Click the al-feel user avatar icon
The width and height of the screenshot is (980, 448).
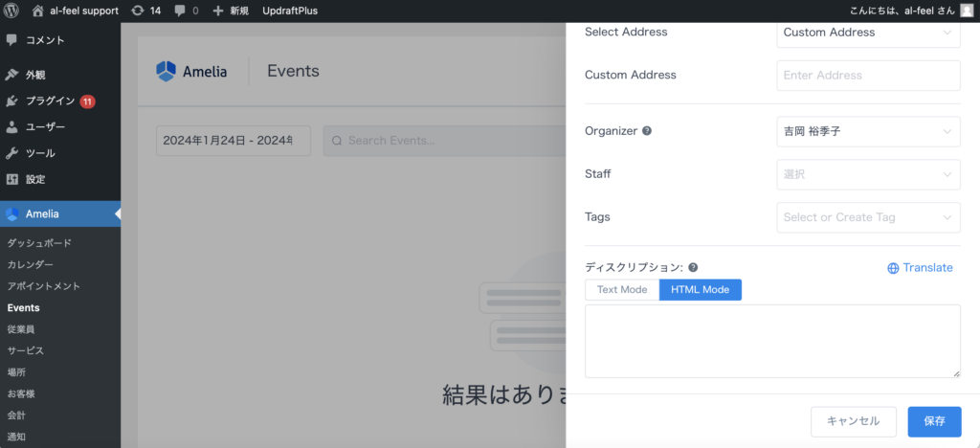967,11
